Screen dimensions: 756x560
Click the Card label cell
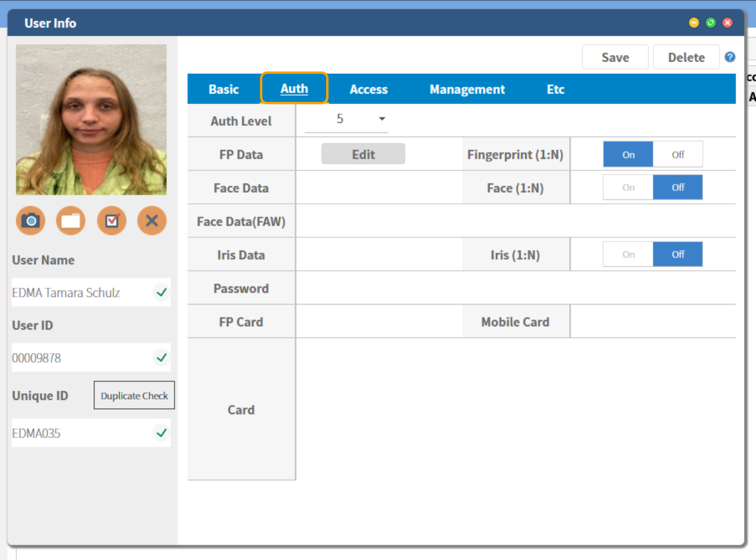pos(241,409)
